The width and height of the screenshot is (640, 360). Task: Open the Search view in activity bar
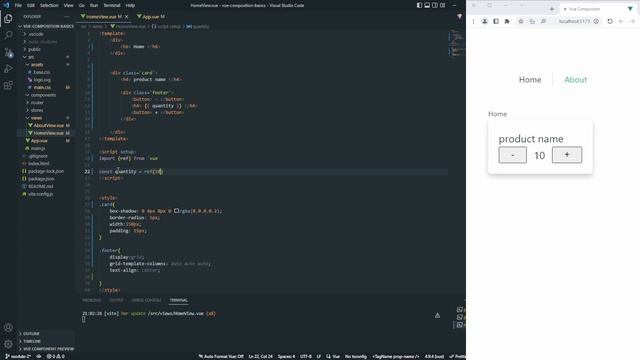pyautogui.click(x=8, y=35)
